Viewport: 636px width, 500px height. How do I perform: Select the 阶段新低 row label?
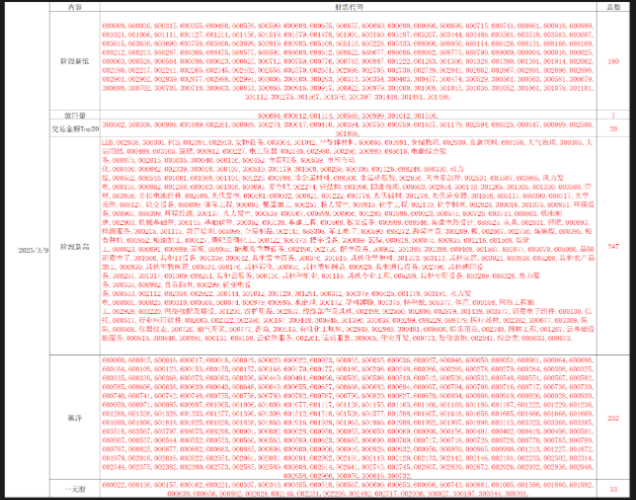(73, 62)
